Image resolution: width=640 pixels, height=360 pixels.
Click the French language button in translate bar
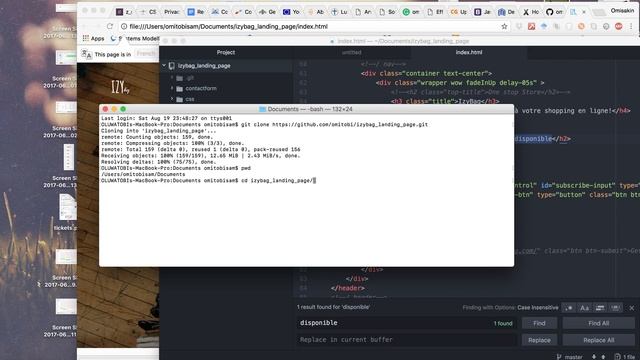(146, 53)
